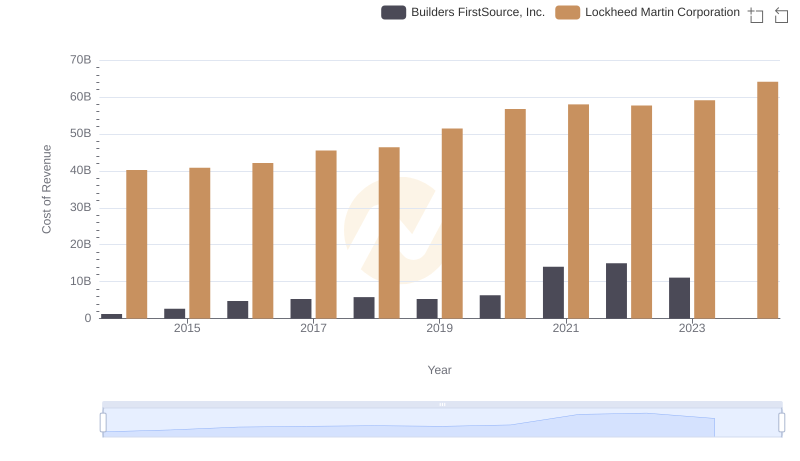Click the Lockheed Martin bar for 2015
Screen dimensions: 800x461
(x=199, y=243)
